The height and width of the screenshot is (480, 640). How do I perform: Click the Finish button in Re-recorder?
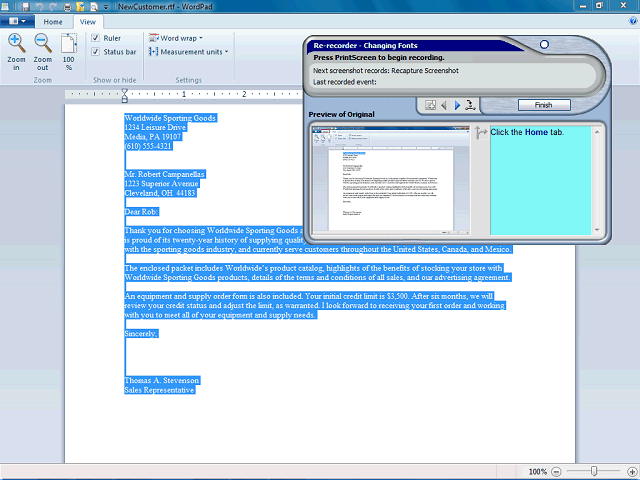(544, 105)
